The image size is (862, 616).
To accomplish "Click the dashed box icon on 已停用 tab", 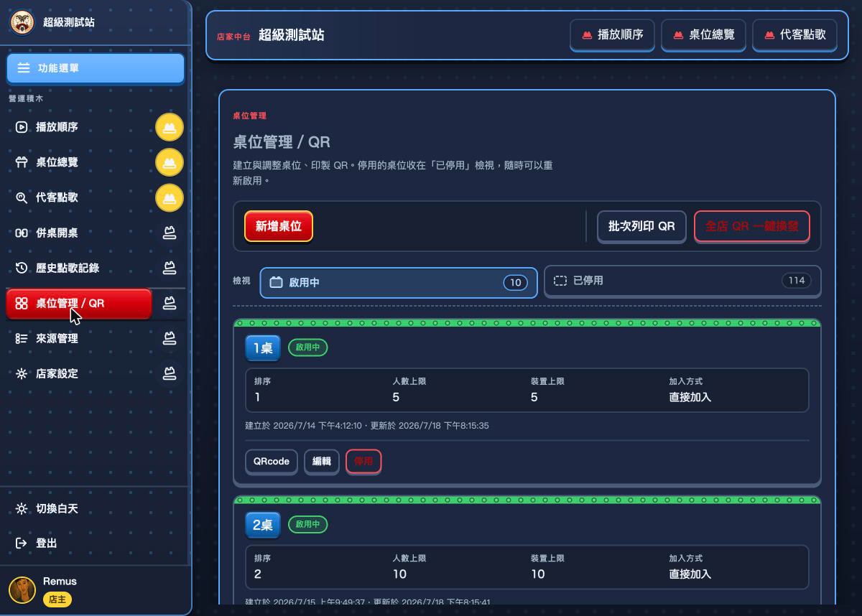I will tap(560, 281).
